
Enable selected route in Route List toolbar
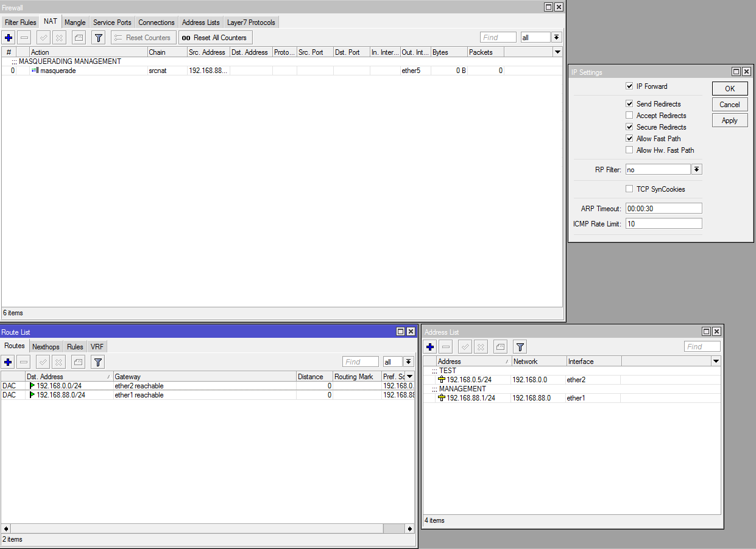click(43, 362)
